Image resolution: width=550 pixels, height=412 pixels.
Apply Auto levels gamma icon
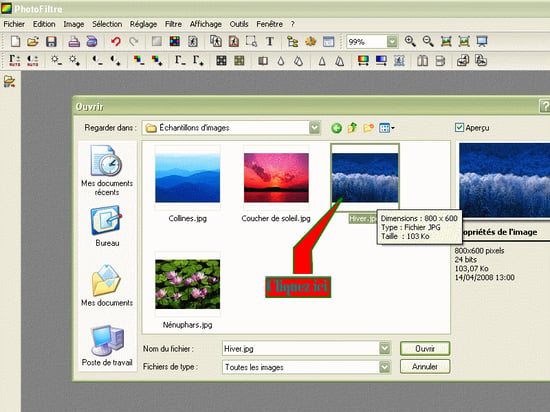14,61
